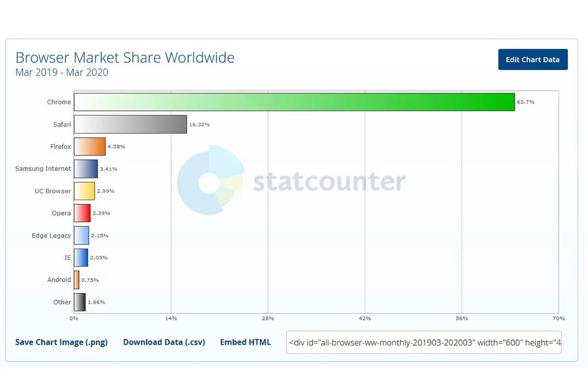Screen dimensions: 588x392
Task: Select the blue IE bar
Action: (81, 258)
